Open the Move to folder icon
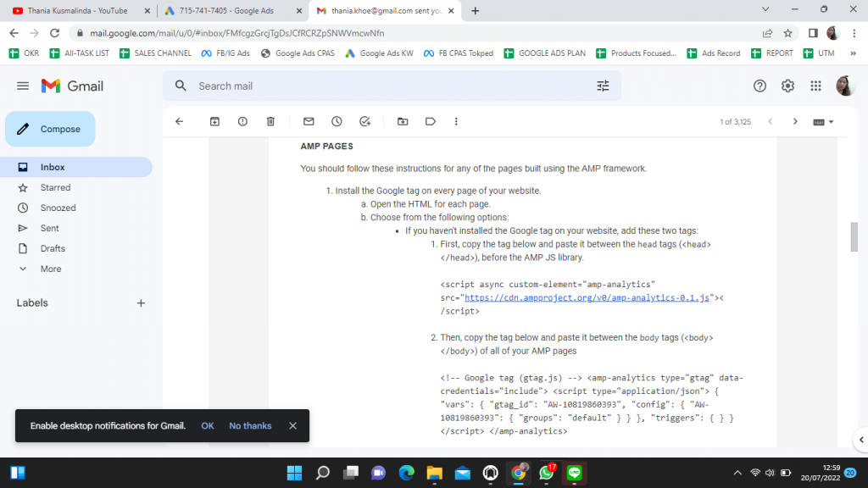868x488 pixels. coord(403,121)
